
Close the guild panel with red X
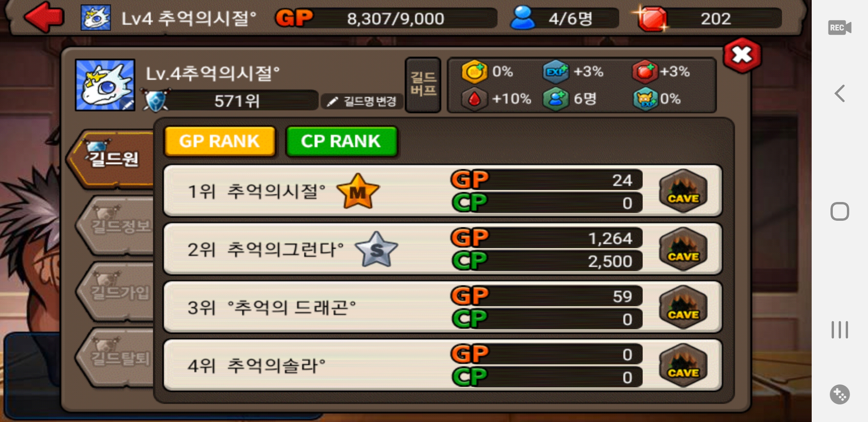[x=742, y=55]
